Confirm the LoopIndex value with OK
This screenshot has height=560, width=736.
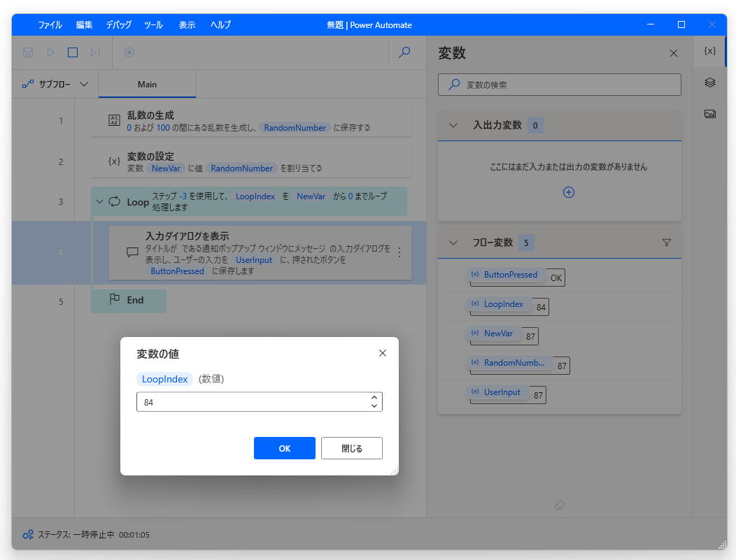coord(285,448)
